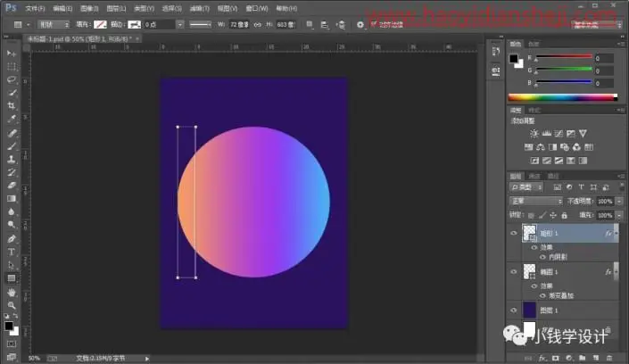Open the layer fill dropdown arrow
The image size is (629, 364).
point(619,216)
